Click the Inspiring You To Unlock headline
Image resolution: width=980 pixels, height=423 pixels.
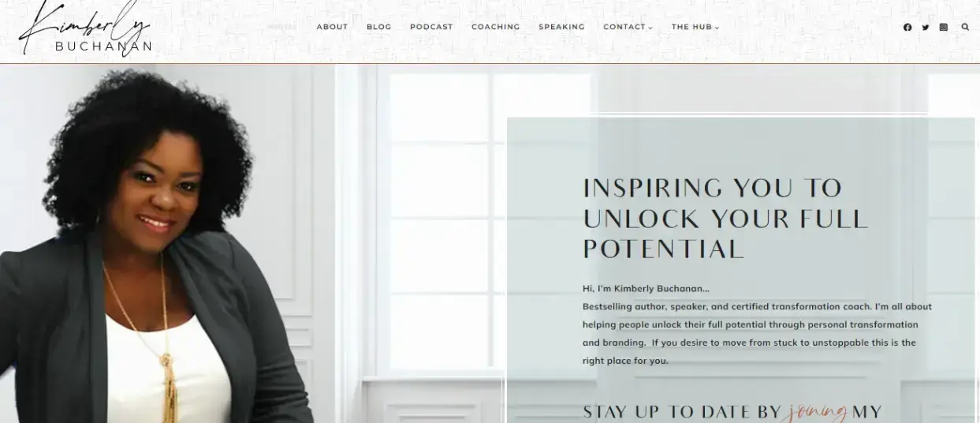[x=725, y=219]
